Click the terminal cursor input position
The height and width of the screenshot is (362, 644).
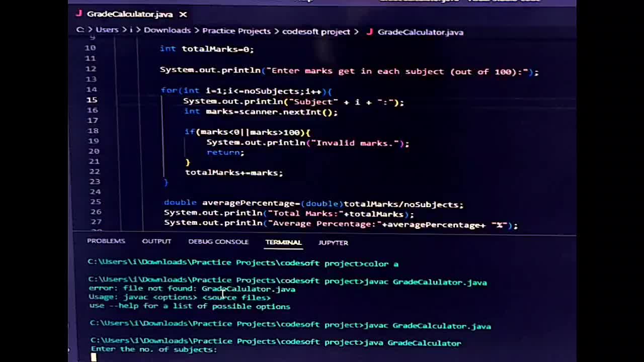click(94, 357)
